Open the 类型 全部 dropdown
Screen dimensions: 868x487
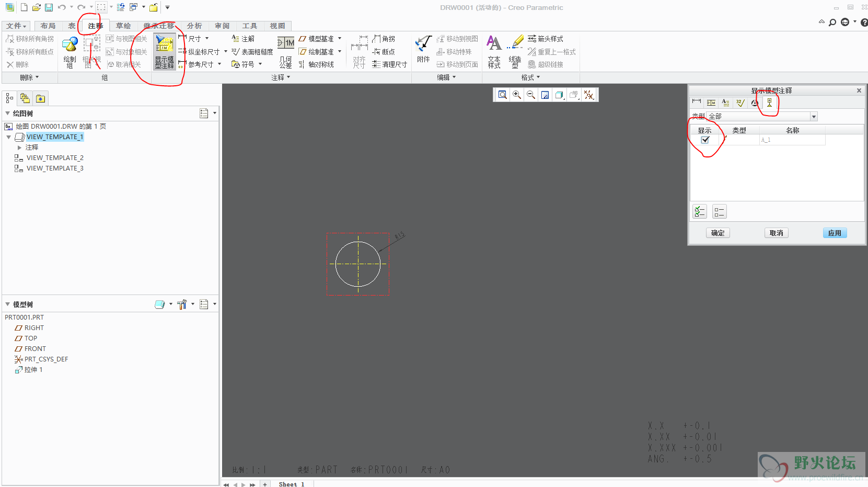[x=814, y=117]
